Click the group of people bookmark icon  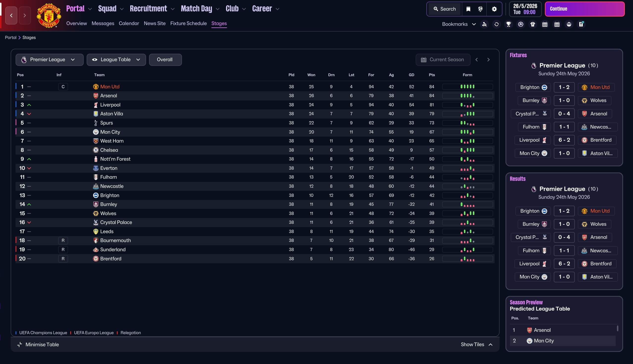point(569,24)
